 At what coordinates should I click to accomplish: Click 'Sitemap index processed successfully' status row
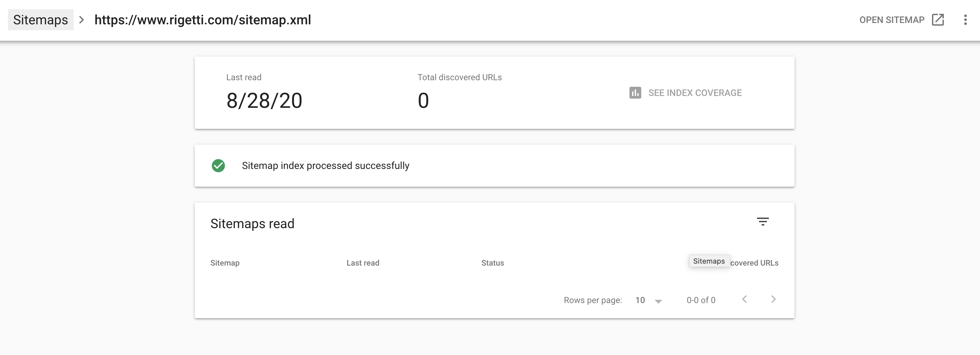[494, 166]
